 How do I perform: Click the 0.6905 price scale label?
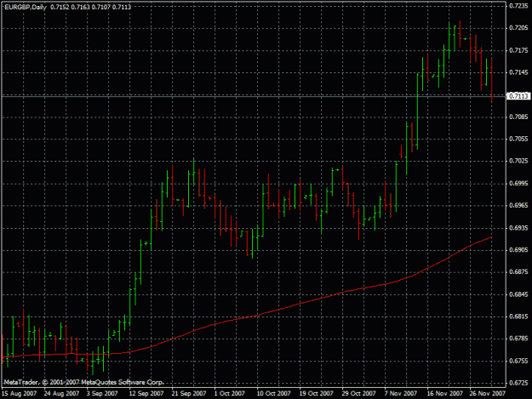click(x=519, y=250)
